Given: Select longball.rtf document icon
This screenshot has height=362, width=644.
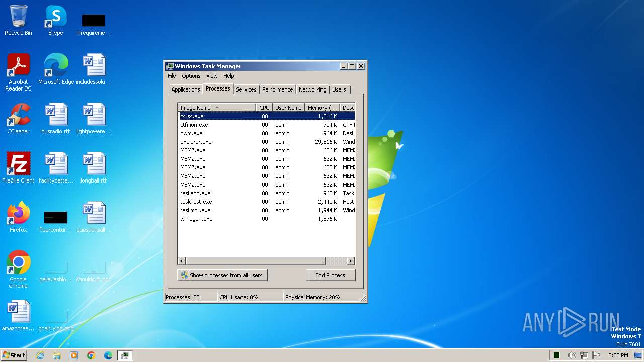Looking at the screenshot, I should 94,168.
